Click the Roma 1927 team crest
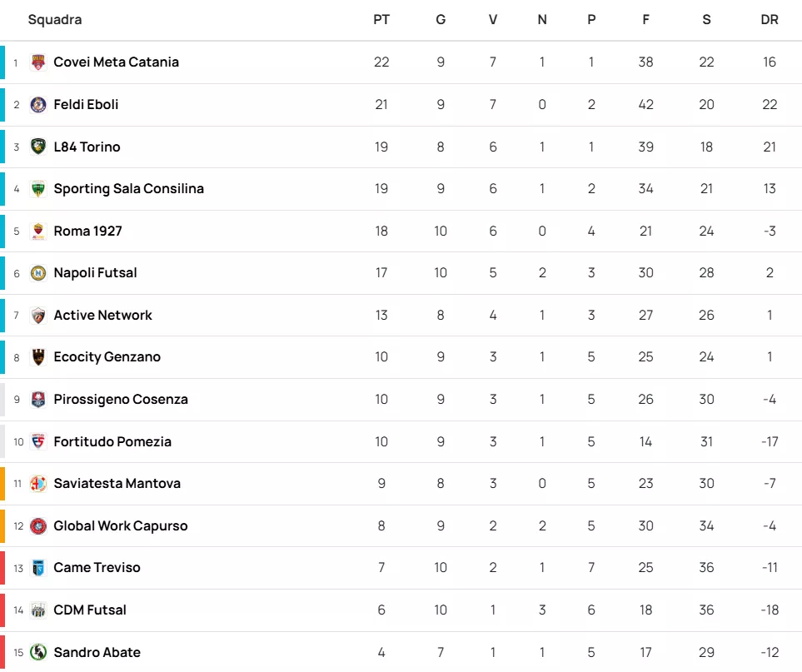802x672 pixels. pos(38,231)
